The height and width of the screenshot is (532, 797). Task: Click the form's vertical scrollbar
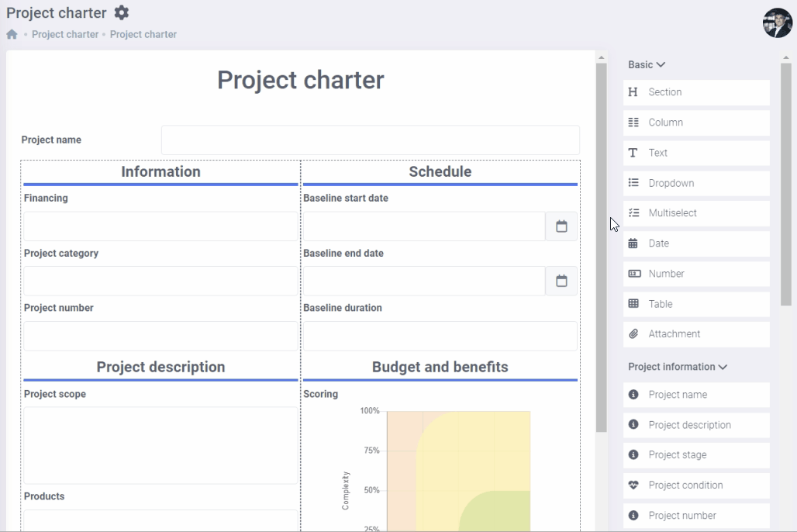point(601,248)
